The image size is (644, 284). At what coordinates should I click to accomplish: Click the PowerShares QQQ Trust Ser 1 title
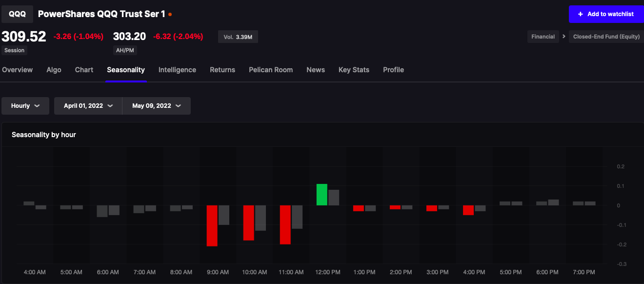101,14
